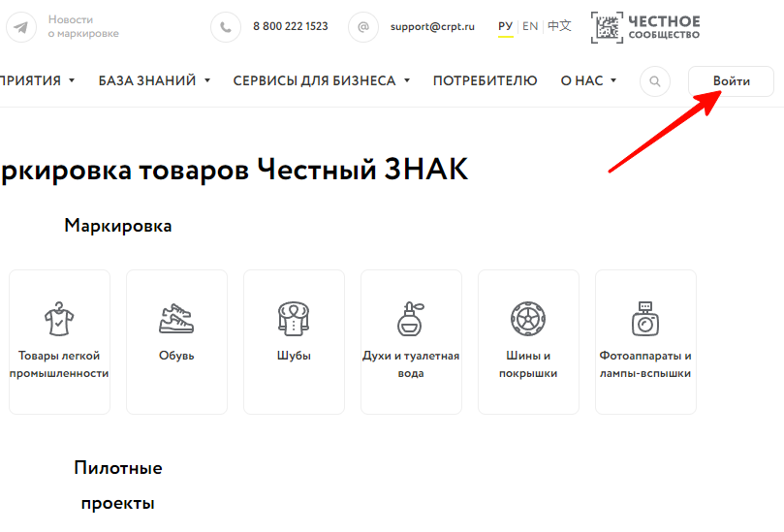This screenshot has width=784, height=532.
Task: Click the @ email icon
Action: (x=363, y=26)
